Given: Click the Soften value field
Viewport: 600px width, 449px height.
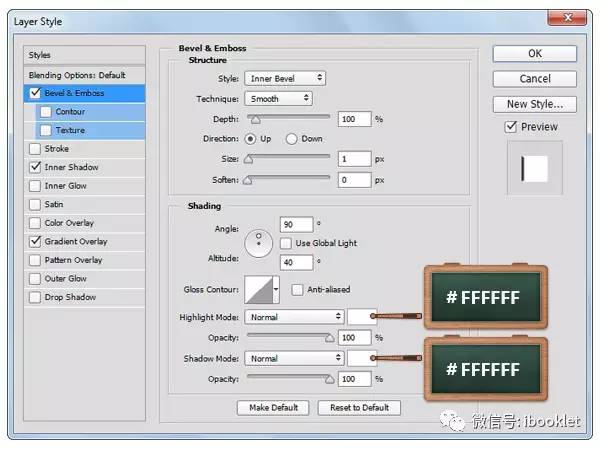Looking at the screenshot, I should pos(354,180).
